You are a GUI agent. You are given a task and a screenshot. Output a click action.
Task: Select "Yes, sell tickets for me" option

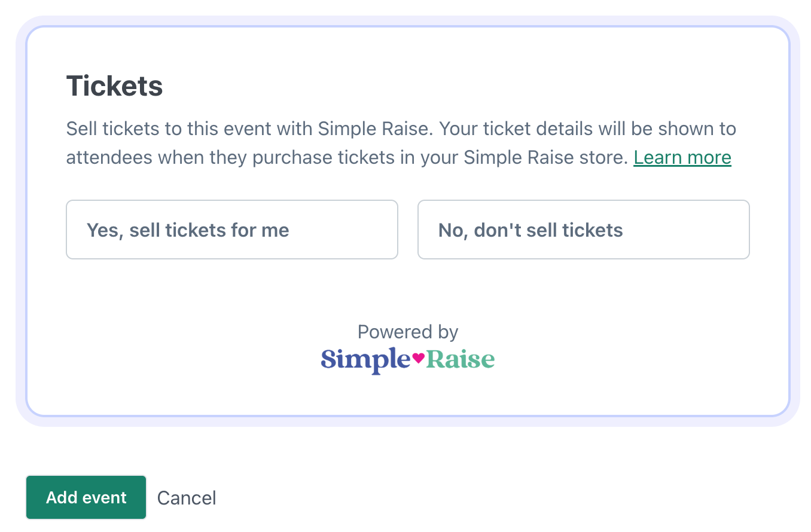tap(231, 230)
